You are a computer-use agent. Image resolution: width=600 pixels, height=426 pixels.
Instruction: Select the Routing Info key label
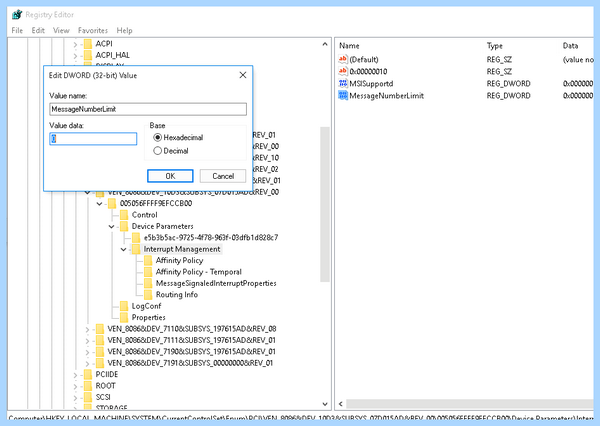click(177, 294)
